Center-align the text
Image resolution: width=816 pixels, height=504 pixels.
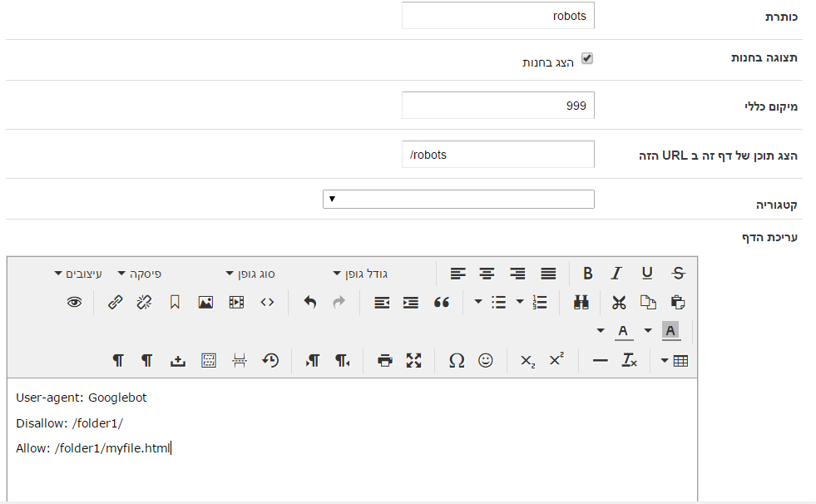click(x=487, y=274)
